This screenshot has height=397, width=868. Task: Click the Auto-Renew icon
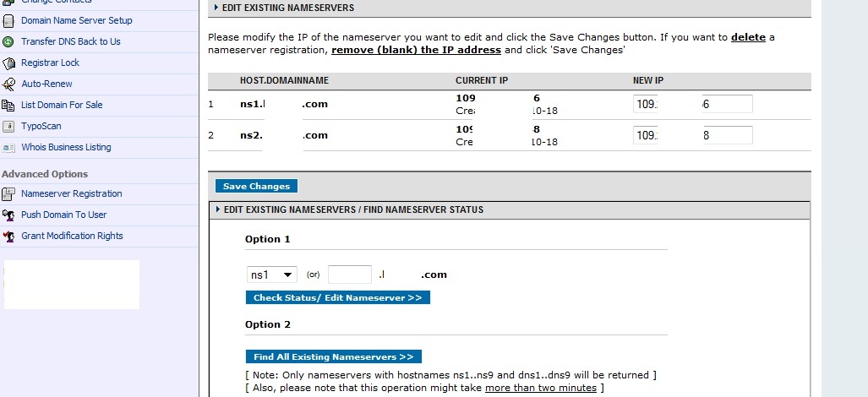[x=8, y=84]
